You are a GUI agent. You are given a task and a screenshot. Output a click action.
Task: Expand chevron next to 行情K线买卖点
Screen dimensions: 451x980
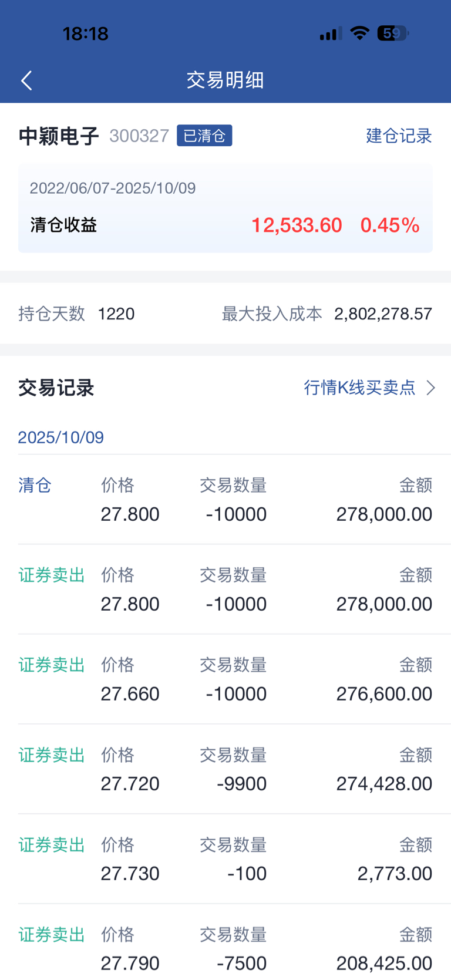[x=431, y=388]
